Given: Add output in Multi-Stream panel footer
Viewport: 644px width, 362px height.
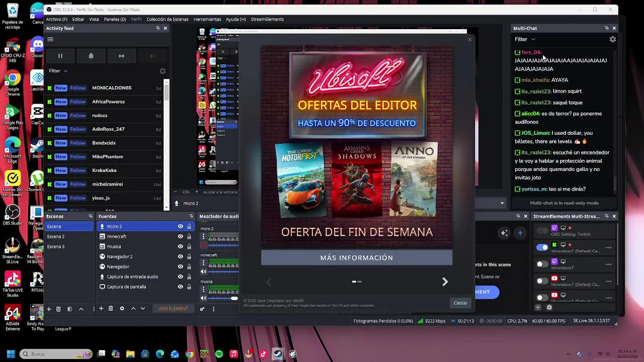Looking at the screenshot, I should pos(538,307).
